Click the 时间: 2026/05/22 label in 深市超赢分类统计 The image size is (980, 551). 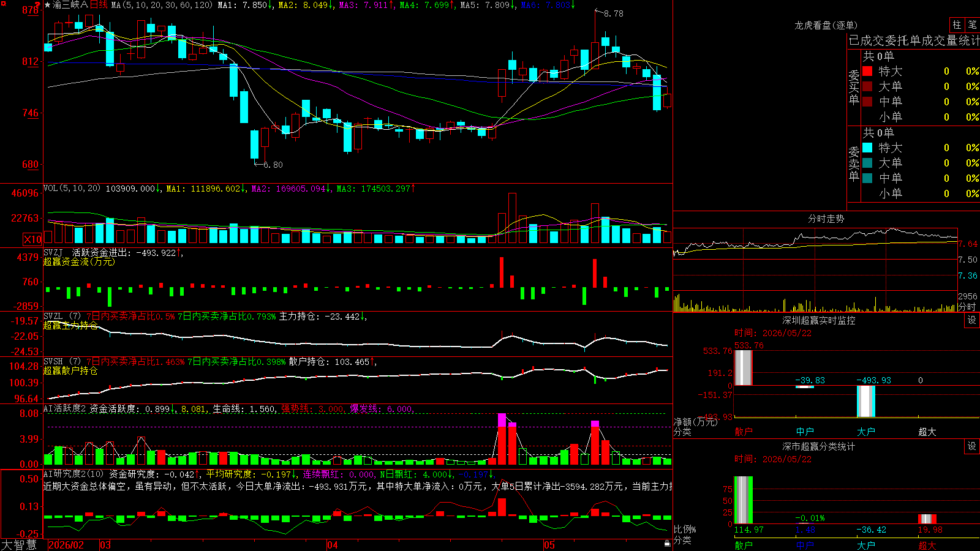[773, 459]
